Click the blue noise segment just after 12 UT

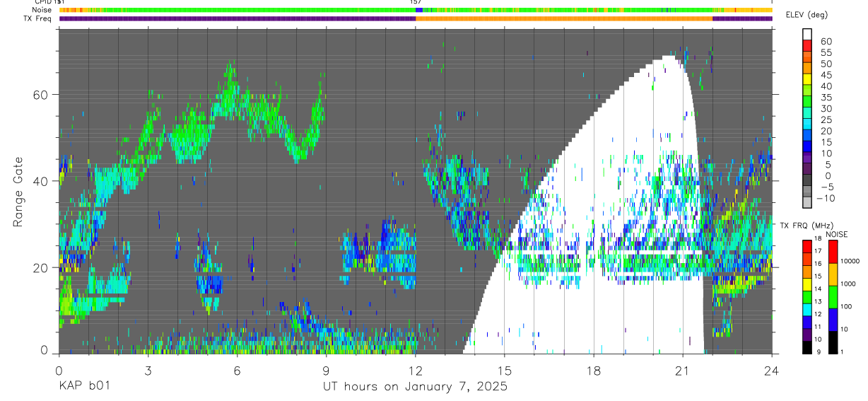click(419, 10)
